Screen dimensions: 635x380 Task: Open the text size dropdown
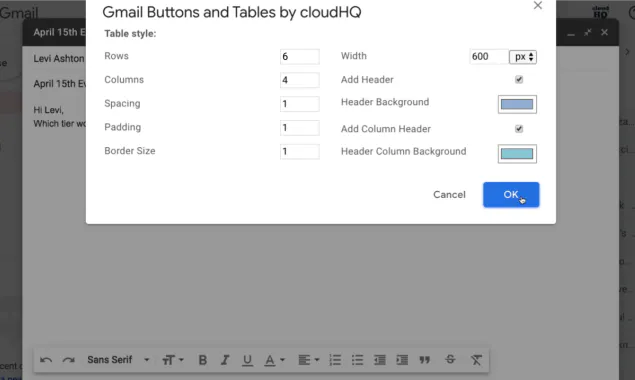coord(173,360)
